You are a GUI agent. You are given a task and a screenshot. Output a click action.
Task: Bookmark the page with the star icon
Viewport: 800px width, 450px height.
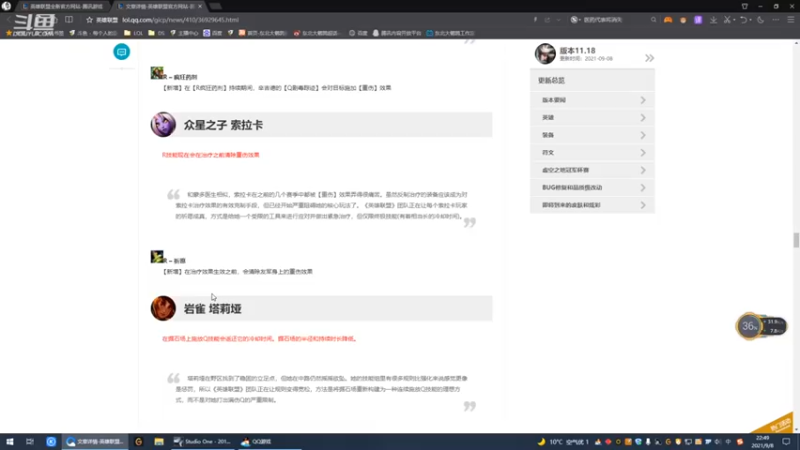click(89, 20)
